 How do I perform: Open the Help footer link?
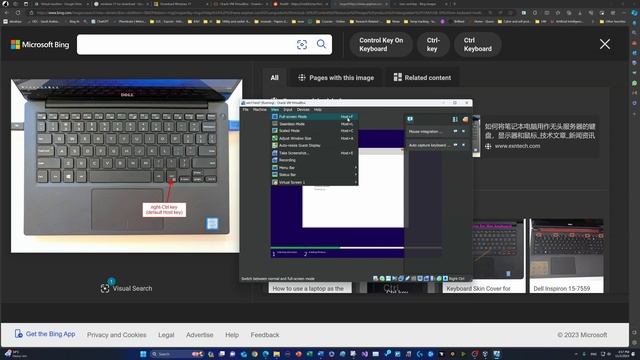click(232, 335)
